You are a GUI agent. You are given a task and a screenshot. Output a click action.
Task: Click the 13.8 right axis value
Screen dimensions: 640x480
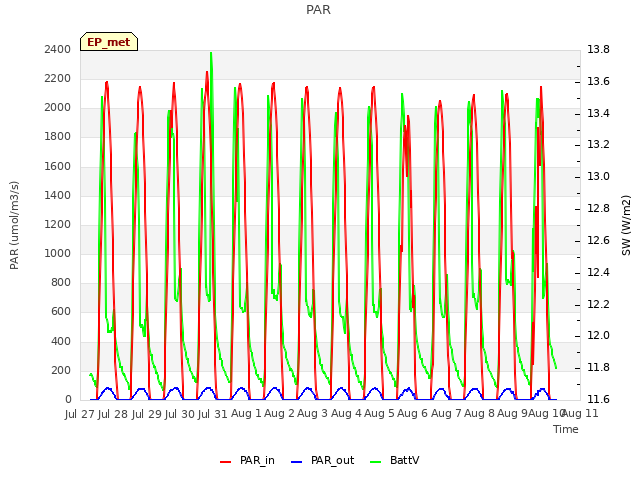(x=598, y=49)
